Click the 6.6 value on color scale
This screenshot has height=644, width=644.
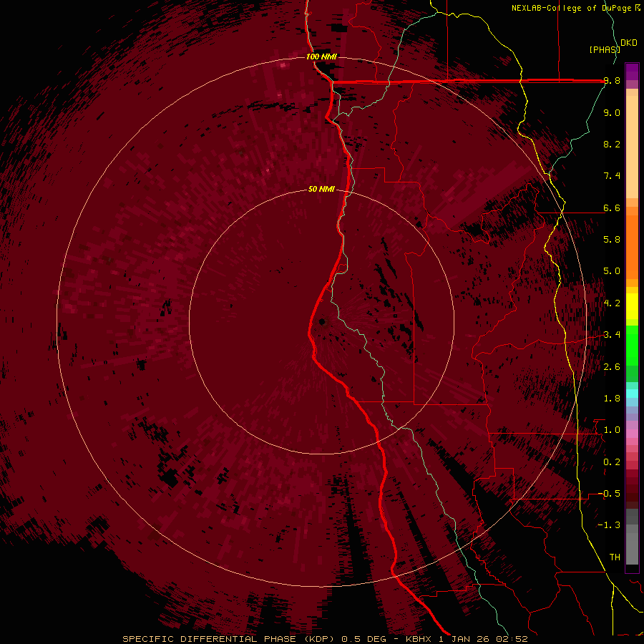coord(612,208)
